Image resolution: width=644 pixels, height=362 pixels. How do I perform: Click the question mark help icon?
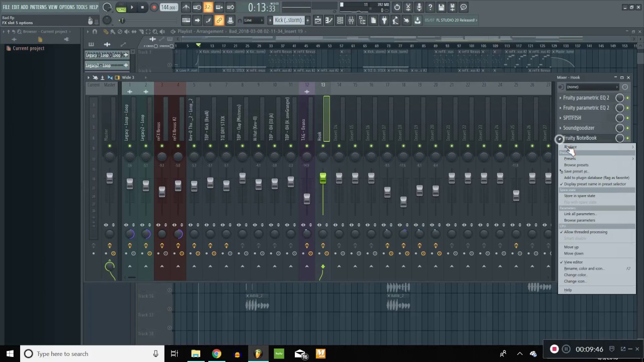pyautogui.click(x=430, y=7)
